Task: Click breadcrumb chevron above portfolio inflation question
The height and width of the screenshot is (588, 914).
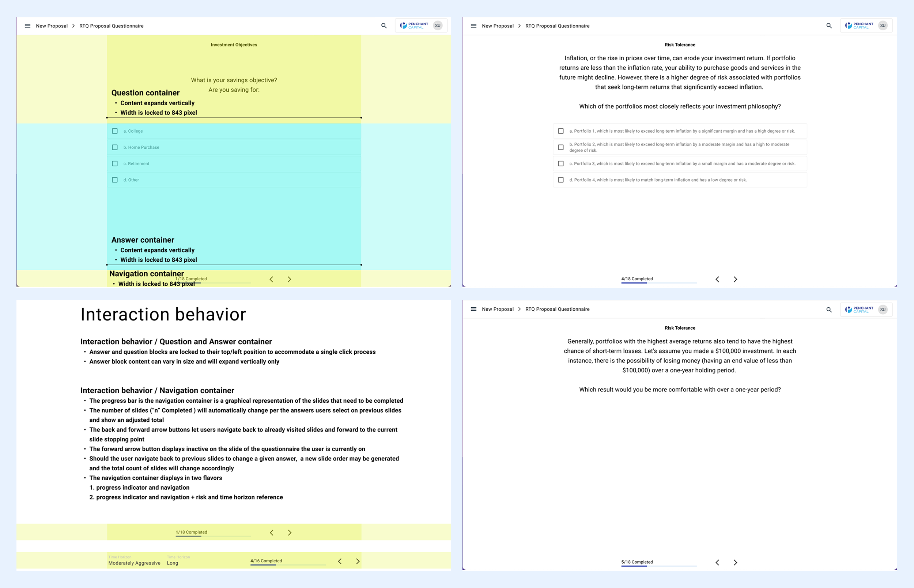Action: (x=520, y=26)
